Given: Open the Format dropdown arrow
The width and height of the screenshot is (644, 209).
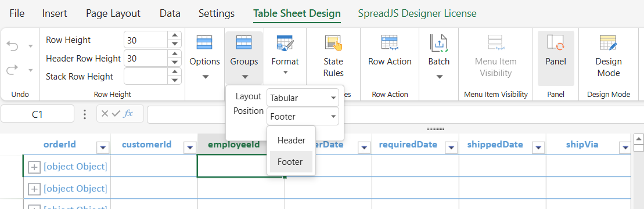Looking at the screenshot, I should 285,73.
